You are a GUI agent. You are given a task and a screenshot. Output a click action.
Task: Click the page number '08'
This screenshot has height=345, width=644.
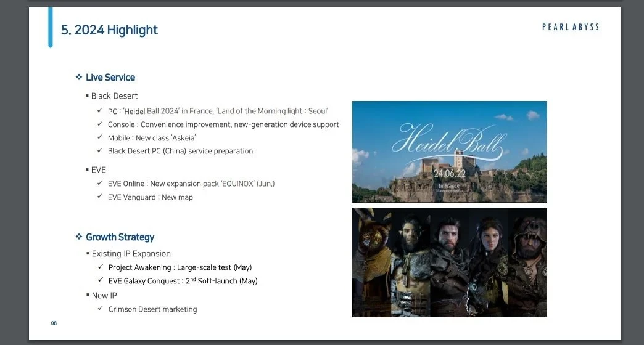(x=54, y=323)
